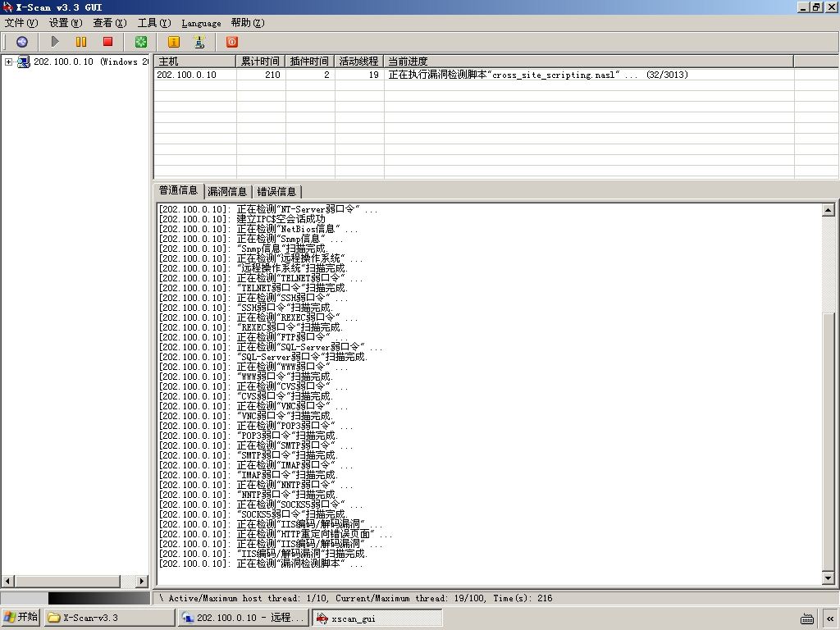Click the computer icon beside host 202.100.0.10
The width and height of the screenshot is (840, 630).
pyautogui.click(x=23, y=62)
